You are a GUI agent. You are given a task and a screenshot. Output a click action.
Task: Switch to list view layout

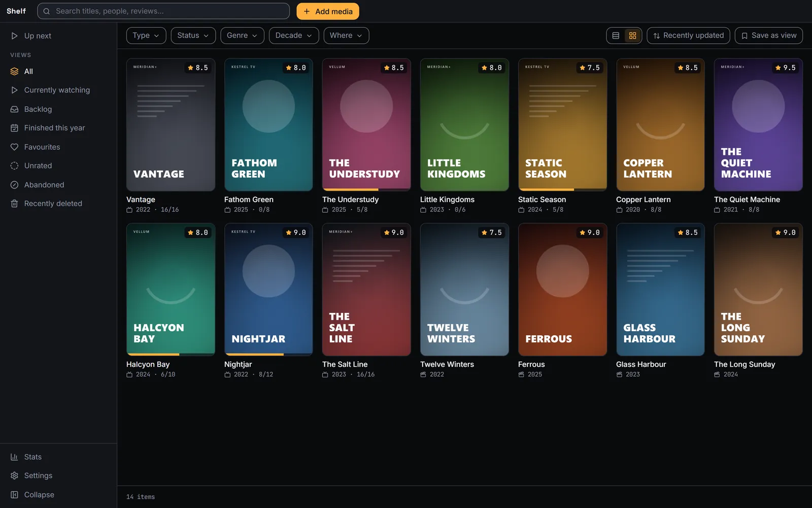616,36
